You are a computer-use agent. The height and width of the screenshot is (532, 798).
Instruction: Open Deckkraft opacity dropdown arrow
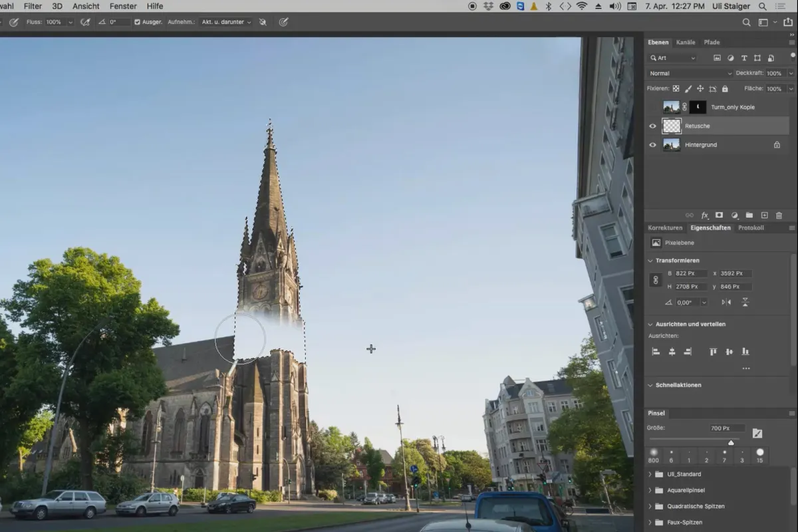pyautogui.click(x=791, y=73)
